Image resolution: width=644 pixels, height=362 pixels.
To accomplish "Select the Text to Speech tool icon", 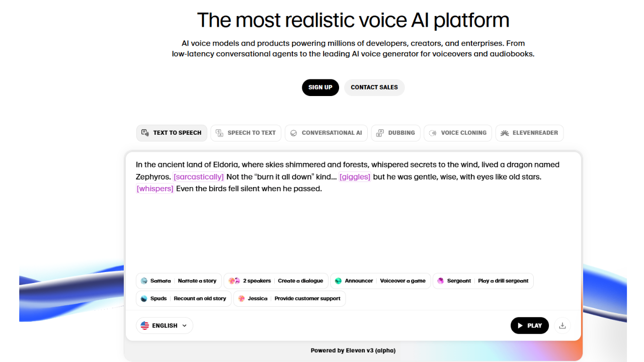I will pos(145,133).
